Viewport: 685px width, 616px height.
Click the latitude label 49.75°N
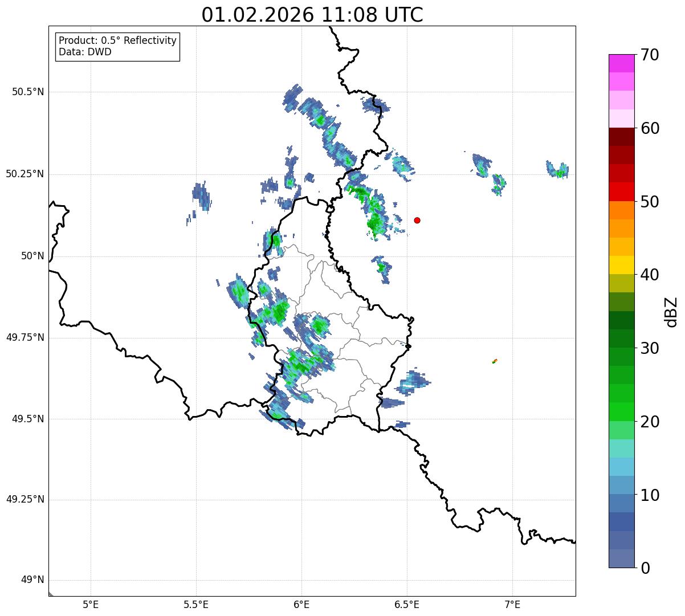pos(25,337)
